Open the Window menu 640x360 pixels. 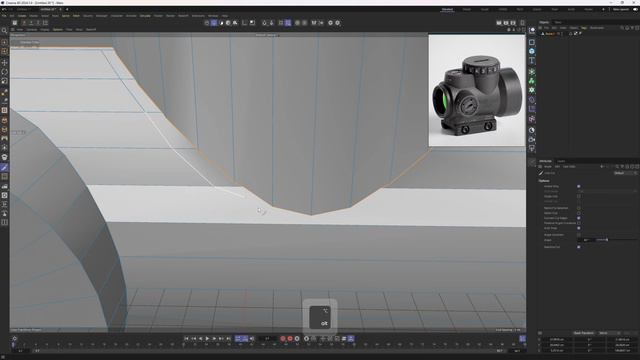pos(213,16)
